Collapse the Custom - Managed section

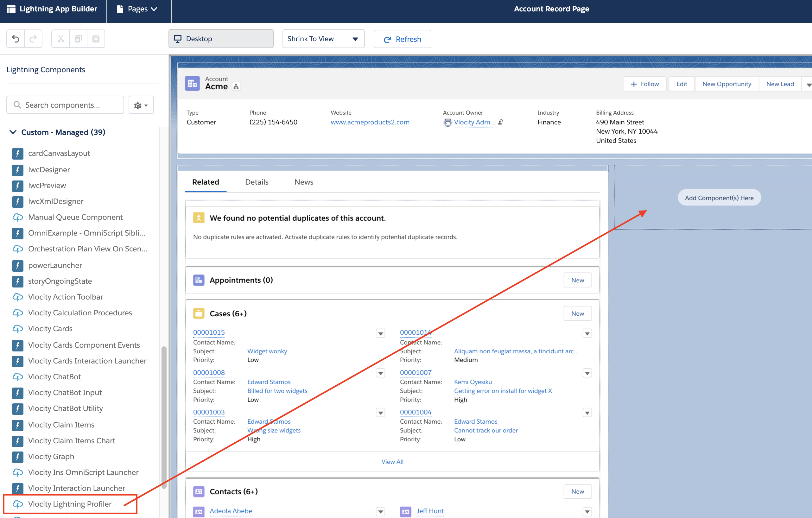(x=13, y=132)
